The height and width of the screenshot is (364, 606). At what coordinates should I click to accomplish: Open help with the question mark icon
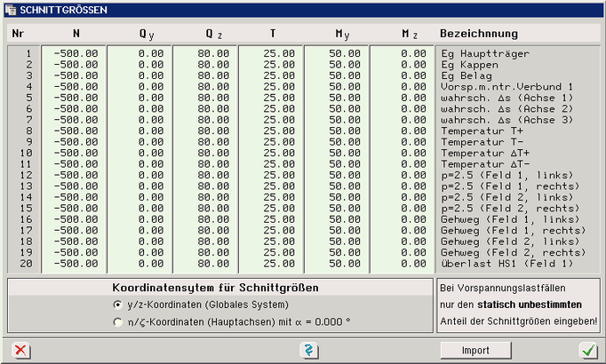tap(307, 350)
